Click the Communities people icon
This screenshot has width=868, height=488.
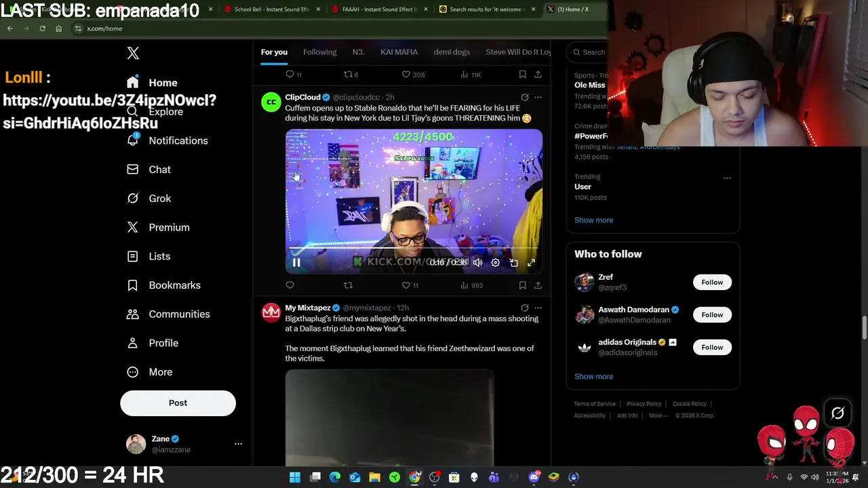[133, 314]
